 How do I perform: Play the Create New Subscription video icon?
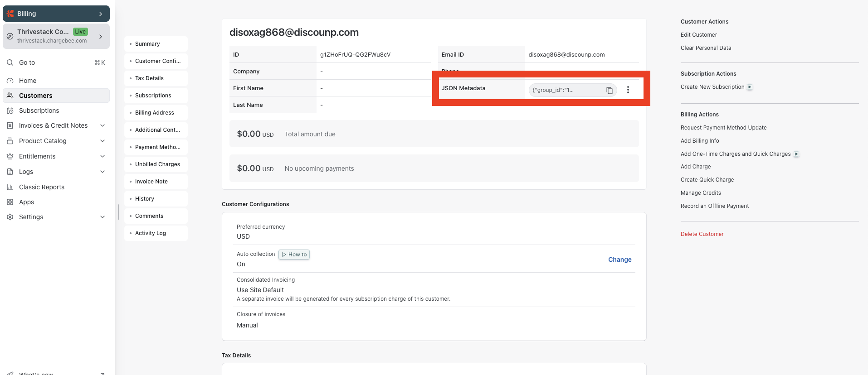750,87
